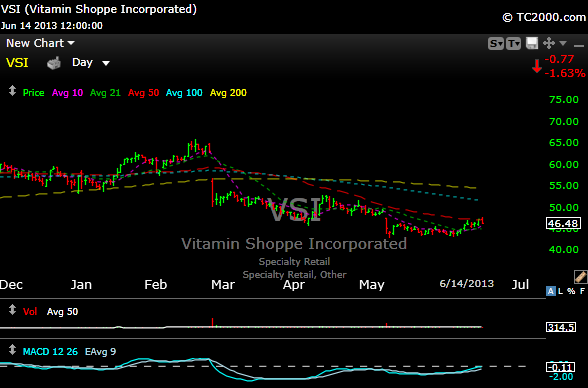This screenshot has width=588, height=388.
Task: Select the cyan Avg 100 indicator label
Action: coord(184,93)
